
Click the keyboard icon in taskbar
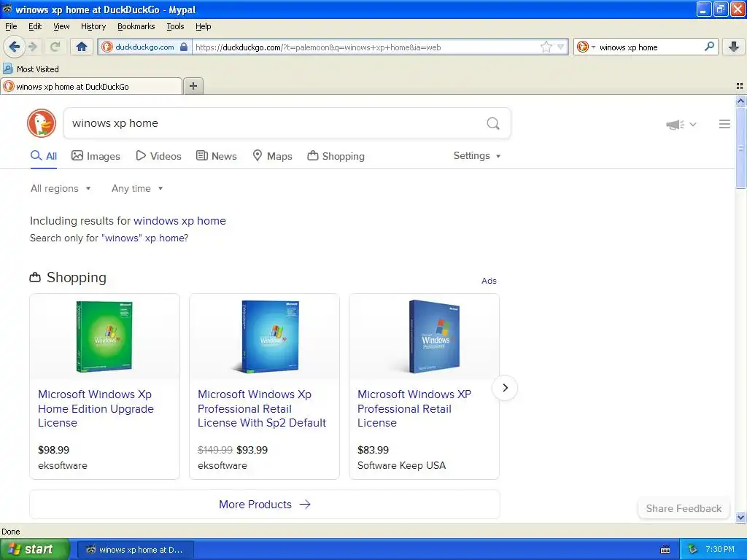[665, 550]
